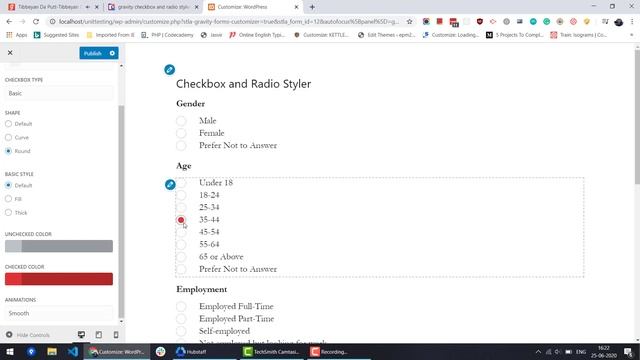
Task: Open Visual Studio Code from taskbar
Action: click(x=73, y=352)
